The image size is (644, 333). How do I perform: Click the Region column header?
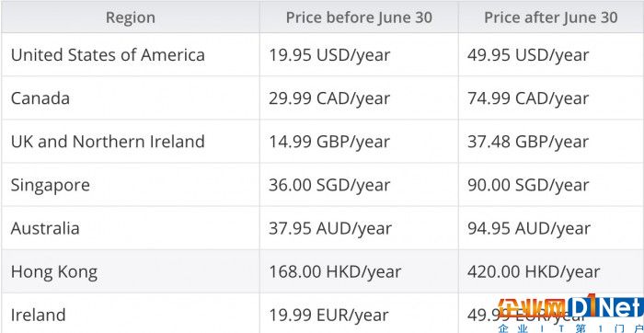point(131,17)
